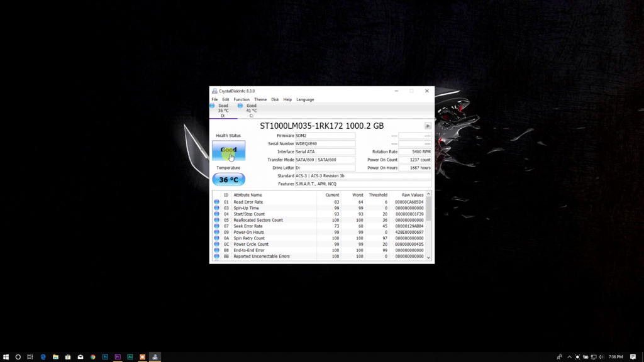
Task: Click the orange recorder app taskbar icon
Action: point(143,357)
